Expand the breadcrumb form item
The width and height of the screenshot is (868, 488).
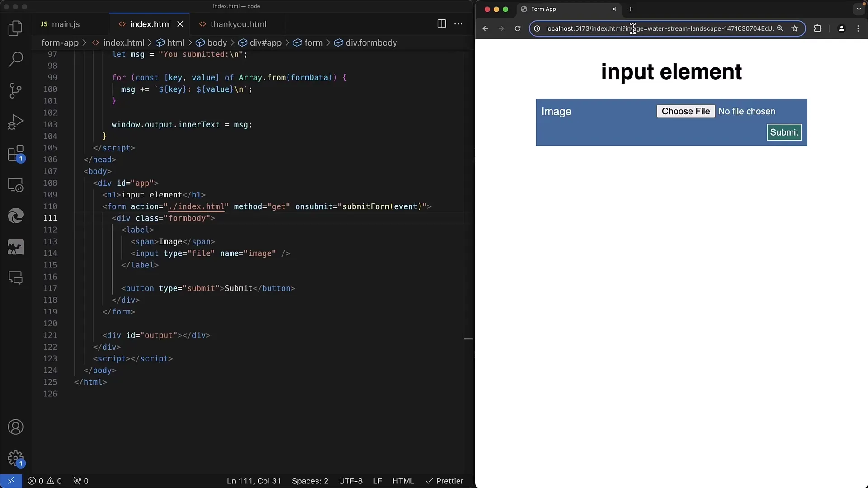pyautogui.click(x=314, y=42)
